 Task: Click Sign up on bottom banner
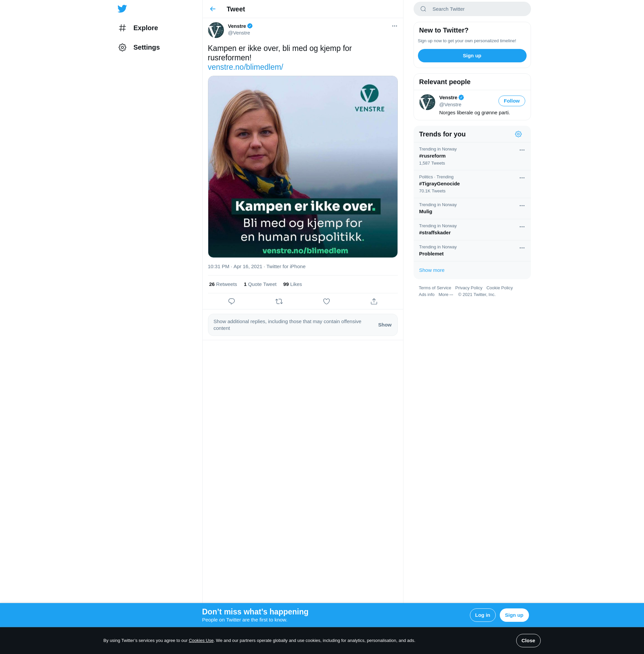point(514,615)
